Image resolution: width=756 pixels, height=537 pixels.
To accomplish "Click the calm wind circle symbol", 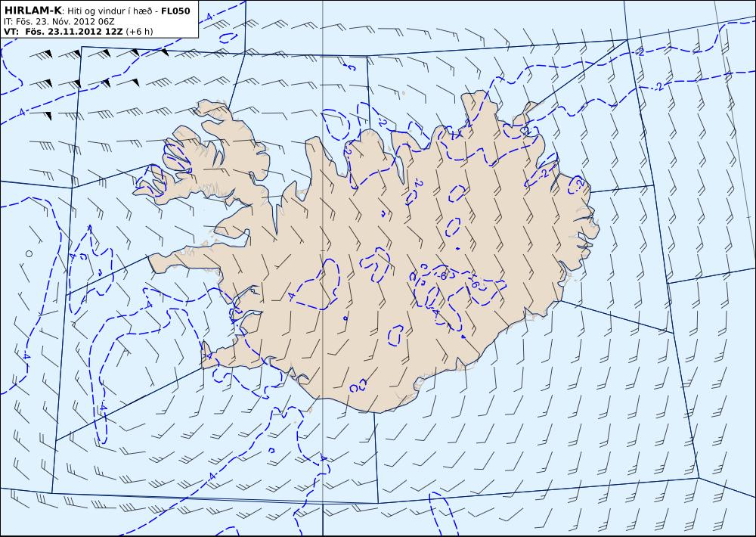I will tap(29, 253).
